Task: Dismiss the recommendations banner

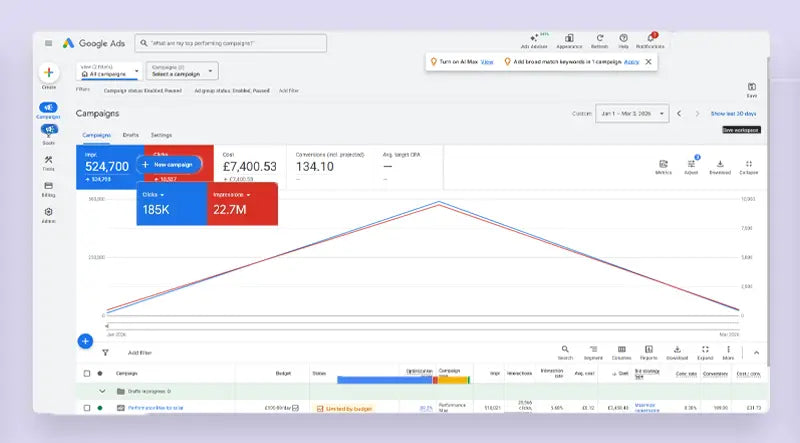Action: (648, 62)
